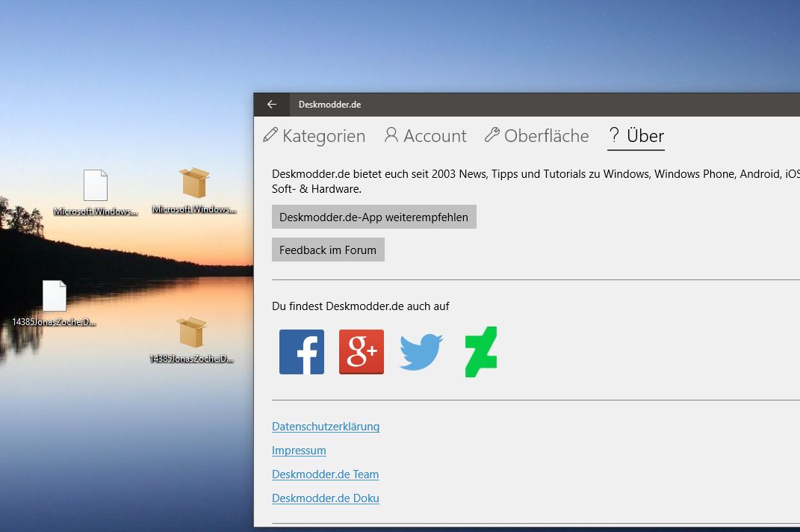
Task: Open the Datenschutzerklärung link
Action: (326, 427)
